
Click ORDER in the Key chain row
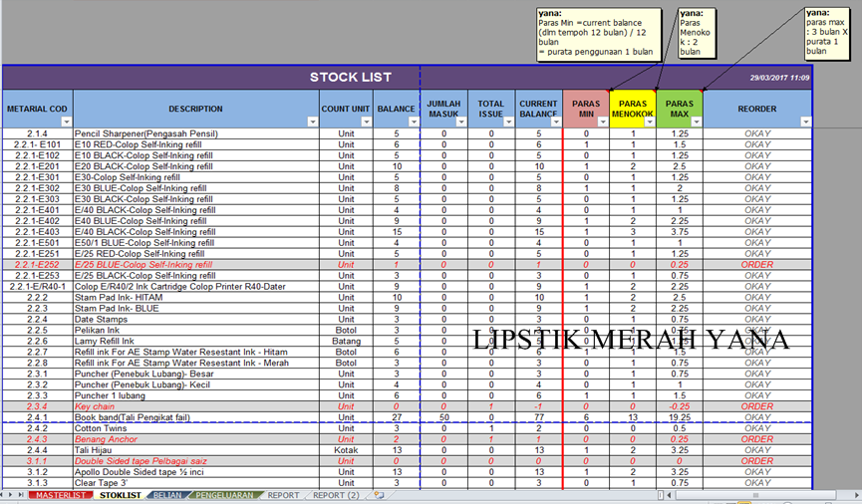tap(757, 406)
